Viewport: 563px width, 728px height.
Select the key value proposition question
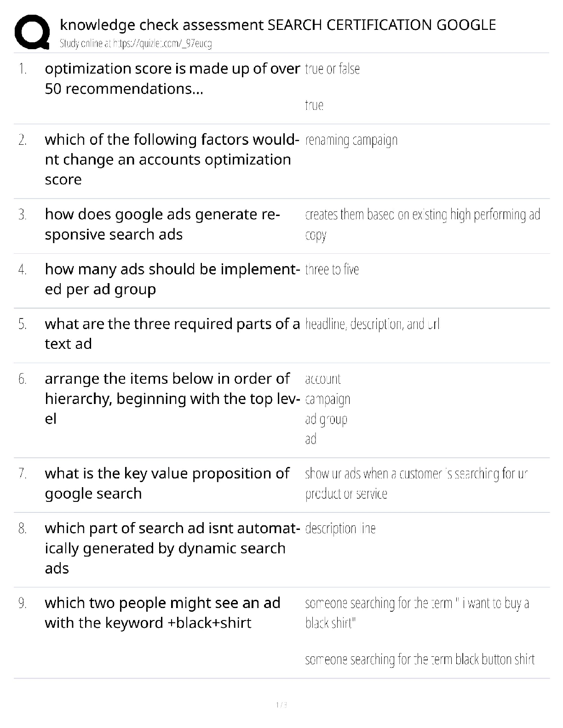[x=167, y=483]
